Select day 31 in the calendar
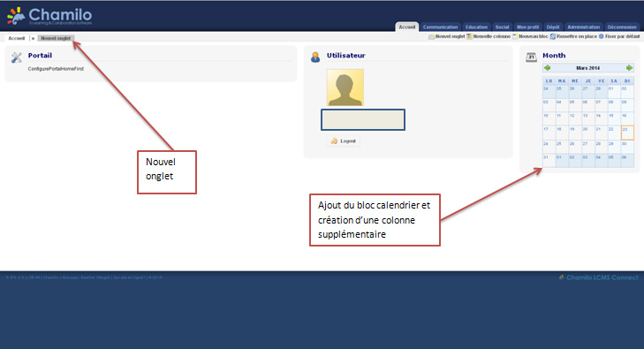The image size is (644, 349). pyautogui.click(x=549, y=161)
